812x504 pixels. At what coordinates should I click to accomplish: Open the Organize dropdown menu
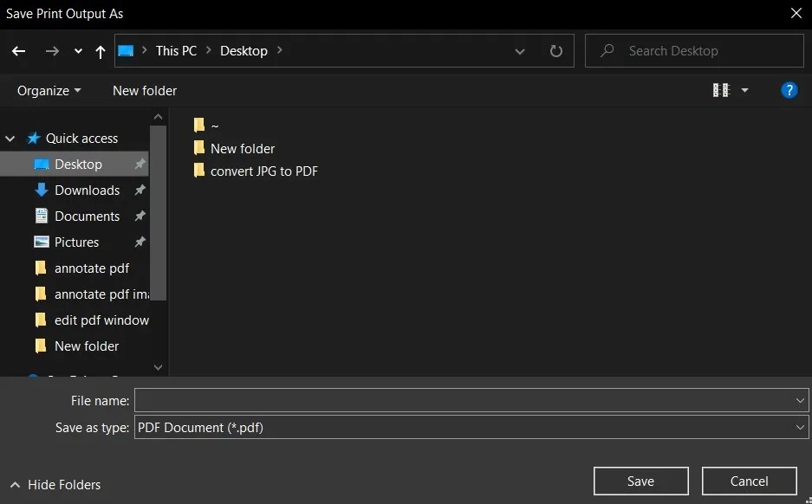[x=48, y=90]
